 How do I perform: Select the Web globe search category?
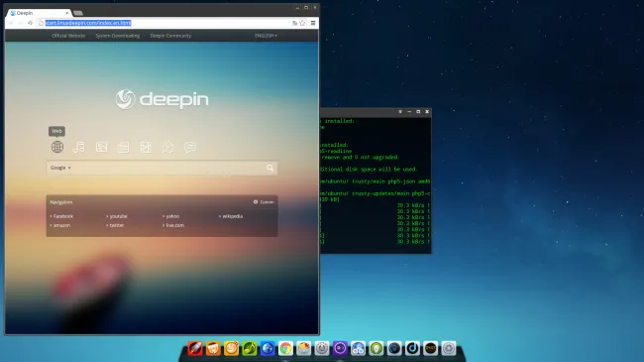pyautogui.click(x=57, y=147)
